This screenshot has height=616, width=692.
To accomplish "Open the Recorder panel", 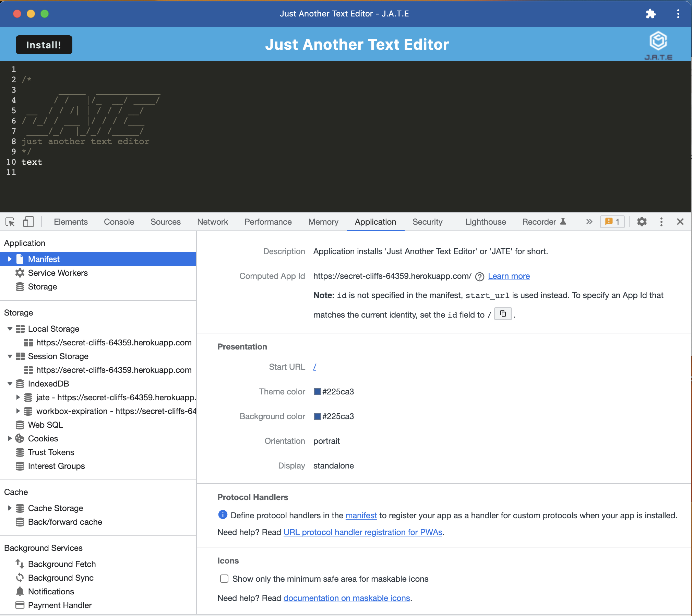I will 539,222.
